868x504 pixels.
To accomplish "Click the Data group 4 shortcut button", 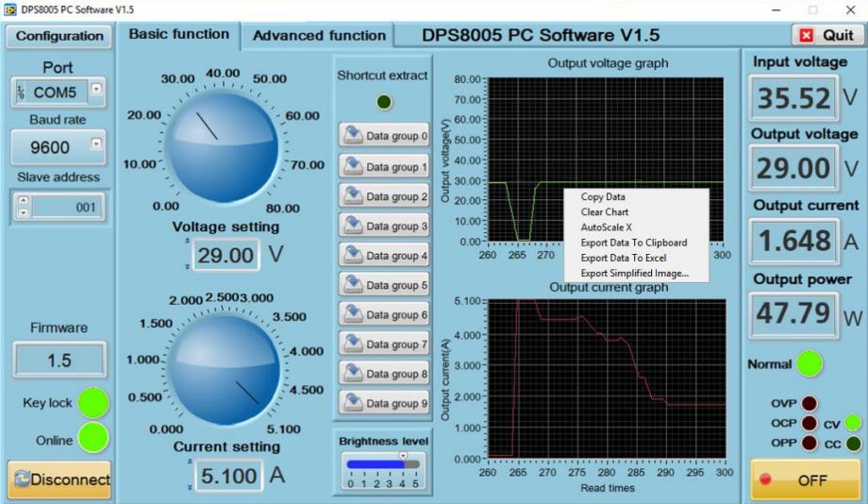I will tap(384, 256).
